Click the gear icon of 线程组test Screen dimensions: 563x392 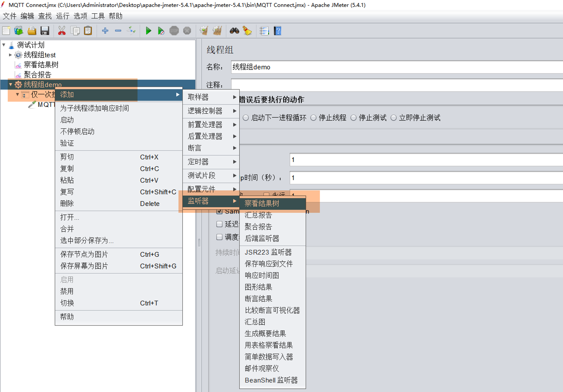(18, 55)
